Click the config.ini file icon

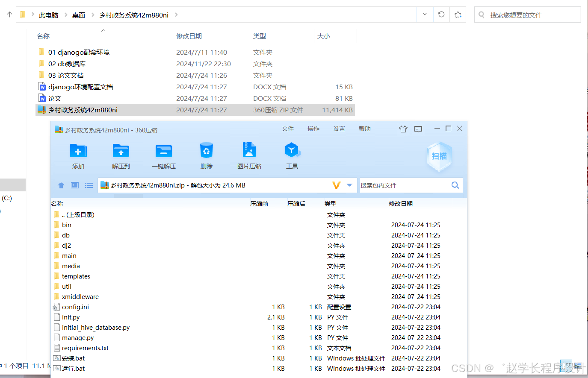coord(56,307)
